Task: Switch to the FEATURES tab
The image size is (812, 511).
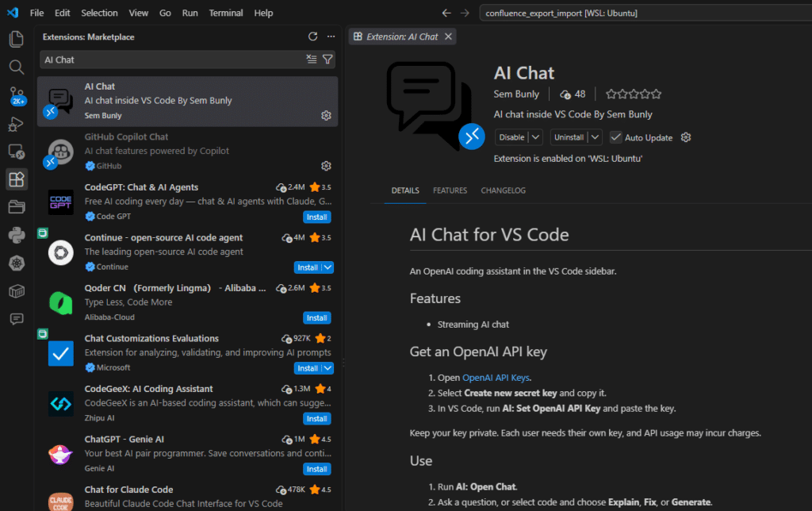Action: (450, 190)
